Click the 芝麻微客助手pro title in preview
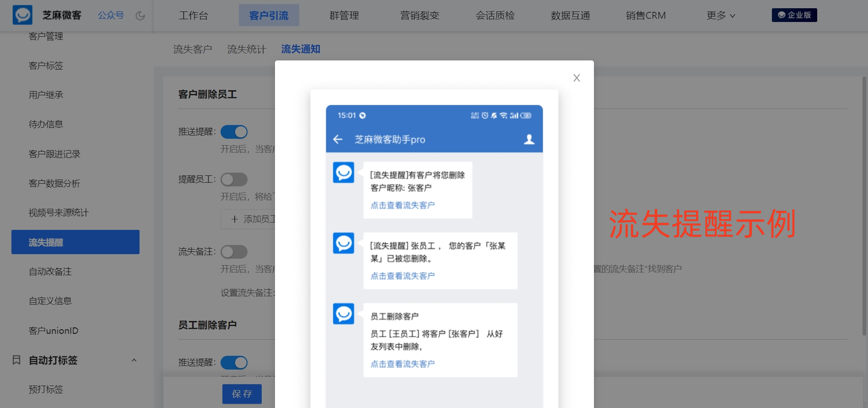868x408 pixels. click(x=390, y=139)
